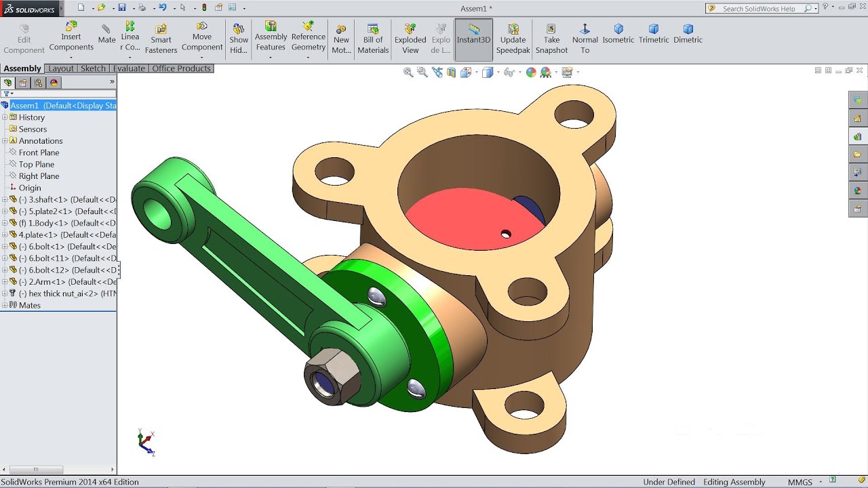The height and width of the screenshot is (488, 868).
Task: Open the Display Style dropdown arrow
Action: [498, 73]
